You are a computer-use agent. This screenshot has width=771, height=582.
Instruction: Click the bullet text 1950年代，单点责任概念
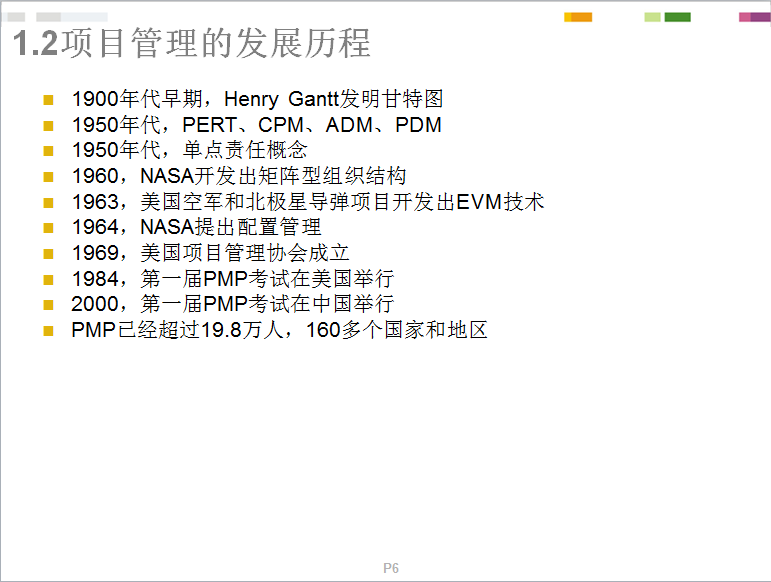(x=190, y=150)
